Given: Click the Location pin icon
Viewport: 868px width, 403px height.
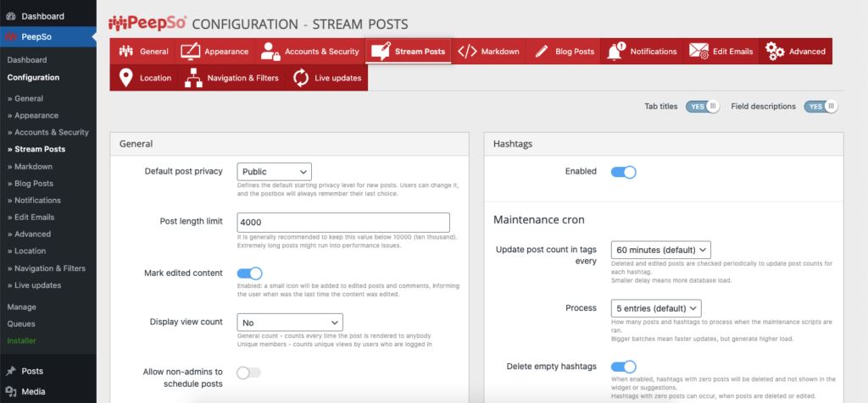Looking at the screenshot, I should 126,78.
